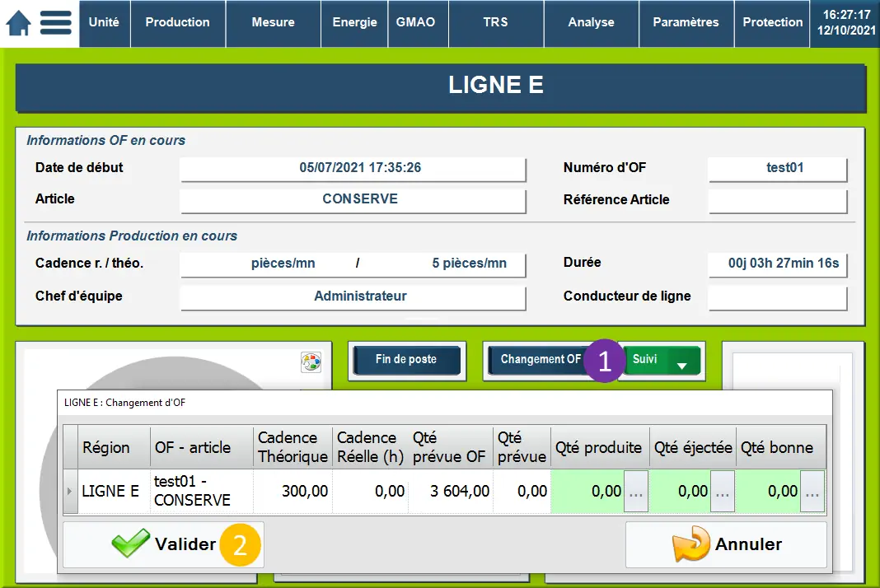Open the Unité menu
This screenshot has height=588, width=880.
coord(105,23)
